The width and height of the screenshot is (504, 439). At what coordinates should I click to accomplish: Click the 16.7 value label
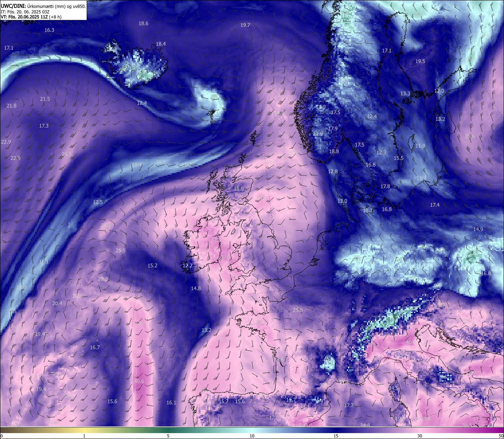click(95, 348)
